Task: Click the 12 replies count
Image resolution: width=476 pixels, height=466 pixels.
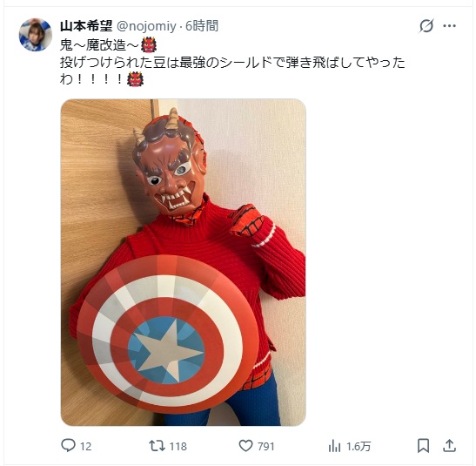Action: [x=85, y=446]
